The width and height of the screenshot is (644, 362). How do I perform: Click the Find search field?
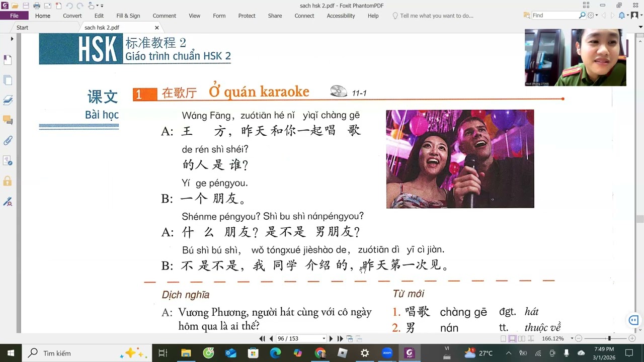(555, 15)
